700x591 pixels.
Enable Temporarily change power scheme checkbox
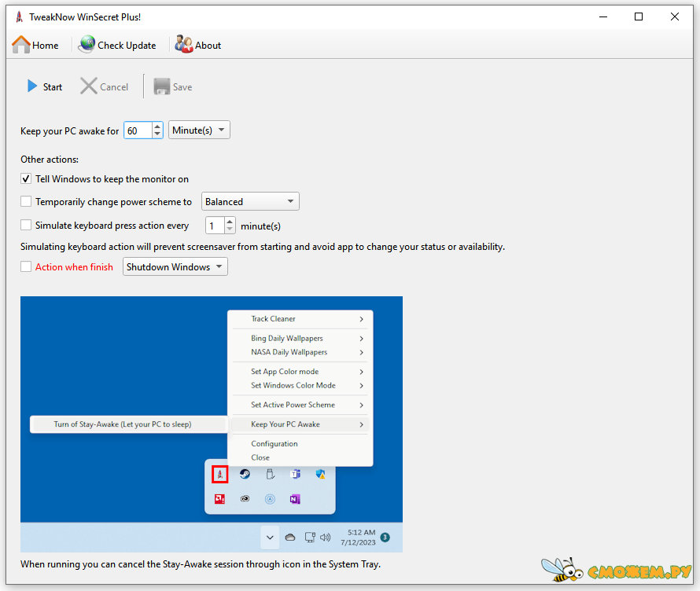(x=26, y=202)
